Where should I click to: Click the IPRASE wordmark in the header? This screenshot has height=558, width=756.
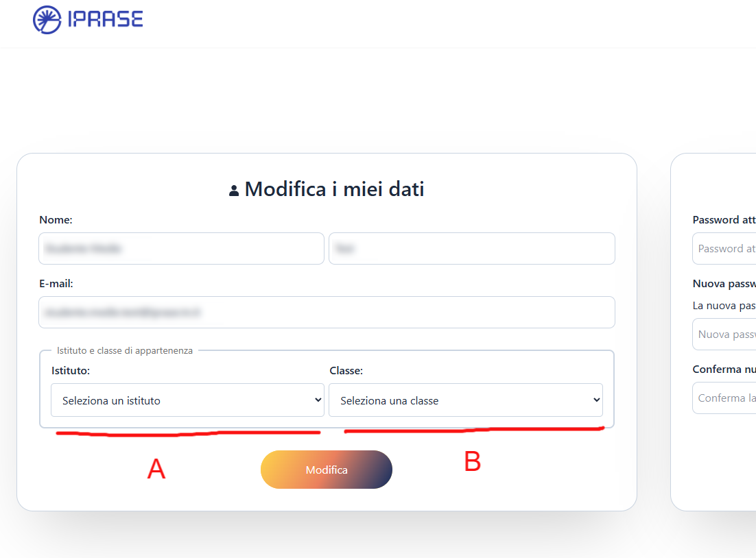click(x=105, y=19)
